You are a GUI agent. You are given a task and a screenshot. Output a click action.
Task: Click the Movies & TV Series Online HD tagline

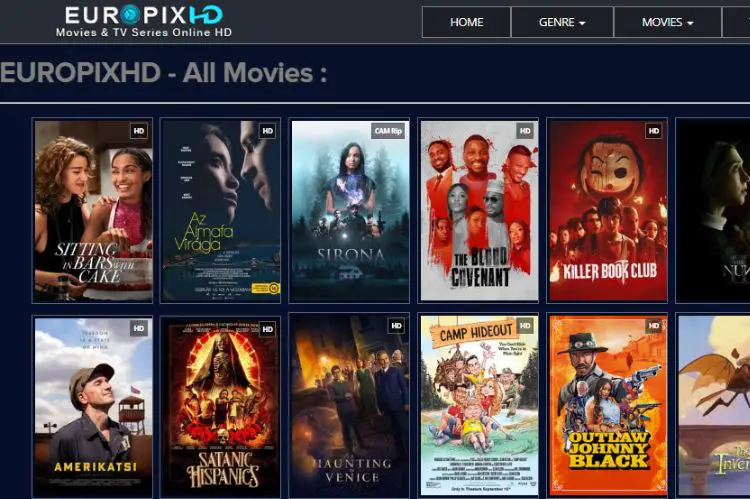tap(143, 33)
